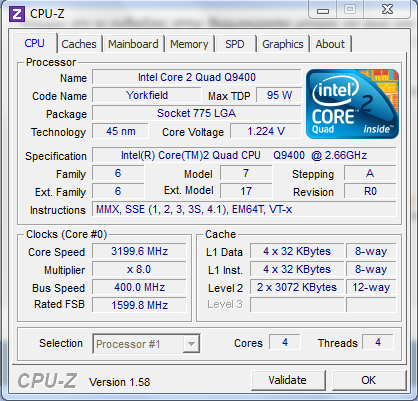Click the Validate button
Image resolution: width=418 pixels, height=401 pixels.
coord(287,380)
